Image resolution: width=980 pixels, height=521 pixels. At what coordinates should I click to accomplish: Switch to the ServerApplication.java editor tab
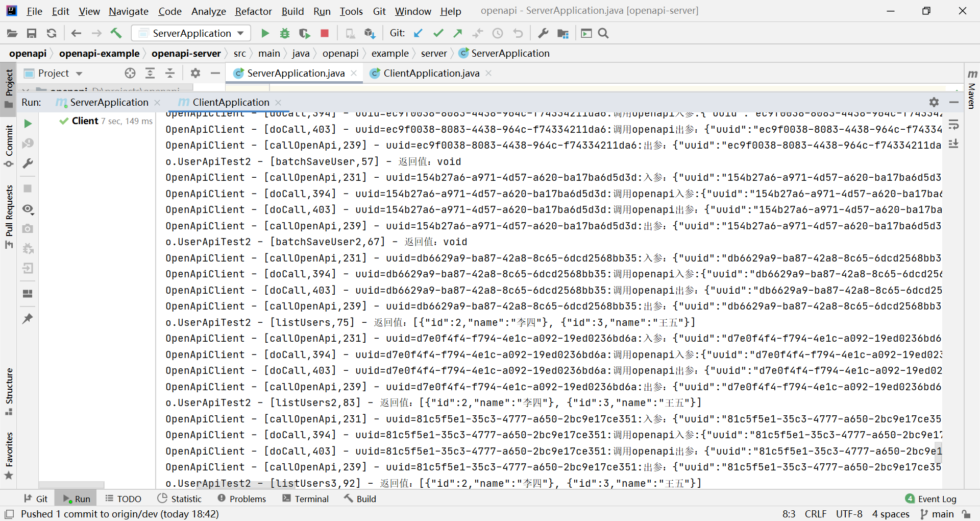296,73
